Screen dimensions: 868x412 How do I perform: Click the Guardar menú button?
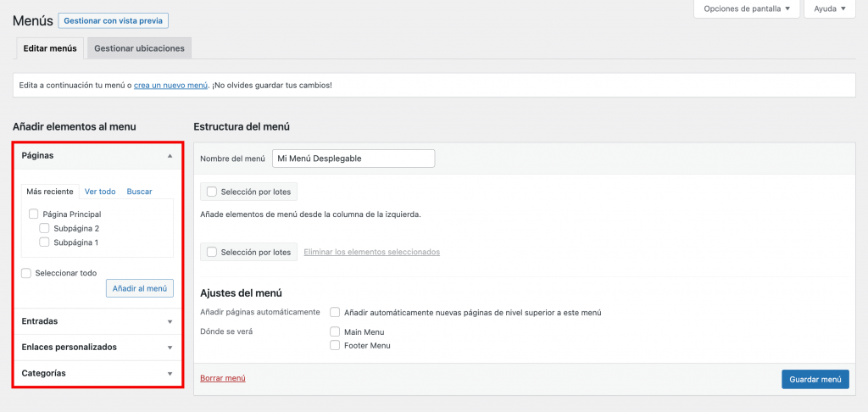pyautogui.click(x=815, y=379)
